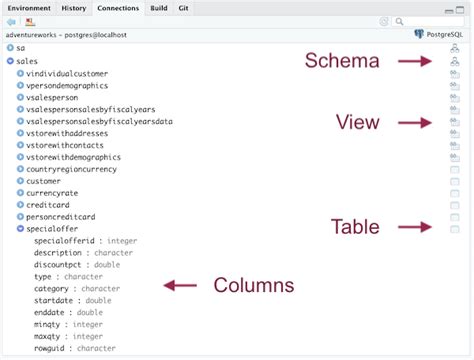Select the currencyrate table entry
Screen dimensions: 474x360
click(x=52, y=193)
